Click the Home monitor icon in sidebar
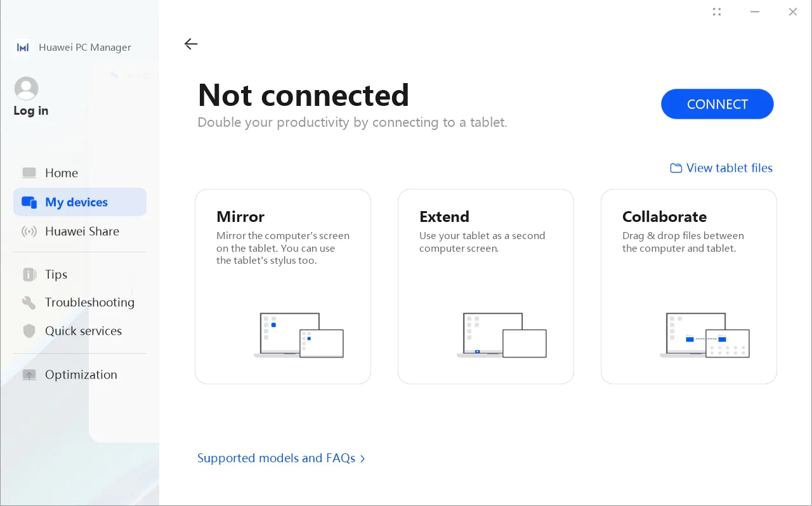The width and height of the screenshot is (812, 506). pos(29,173)
